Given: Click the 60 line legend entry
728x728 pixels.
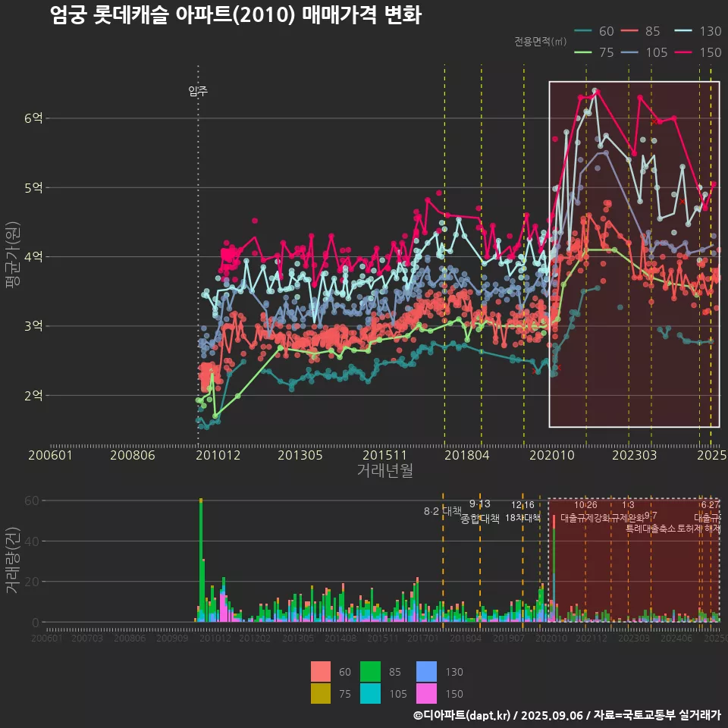Looking at the screenshot, I should tap(595, 31).
